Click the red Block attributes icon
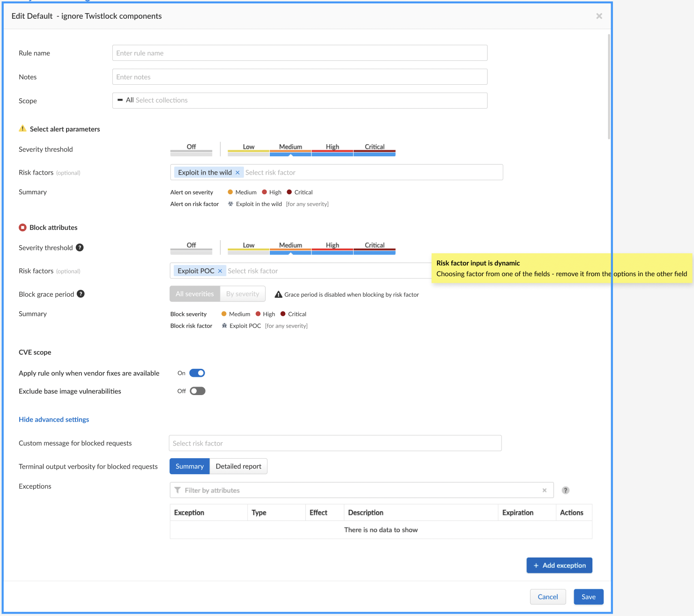Image resolution: width=694 pixels, height=616 pixels. click(22, 227)
